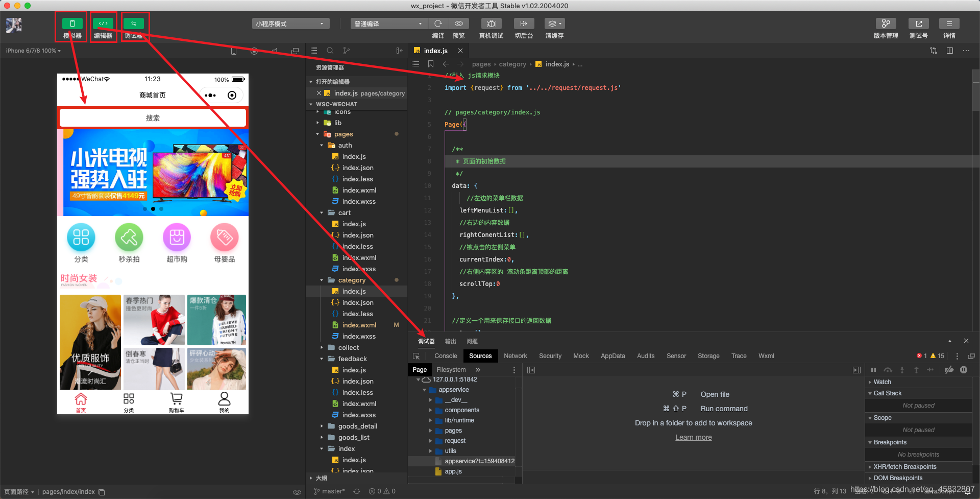
Task: Select the Filesystem tab in Sources
Action: pos(451,370)
